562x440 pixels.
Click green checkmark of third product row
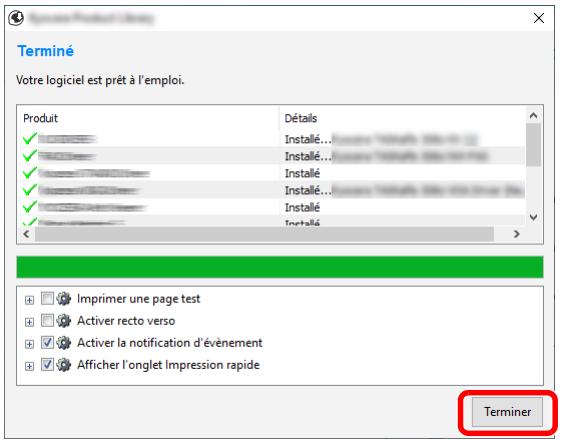pyautogui.click(x=30, y=172)
